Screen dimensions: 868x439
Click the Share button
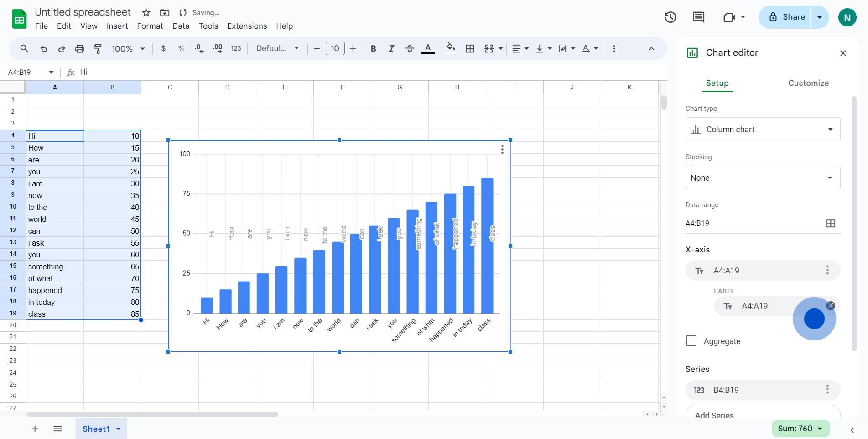(786, 17)
